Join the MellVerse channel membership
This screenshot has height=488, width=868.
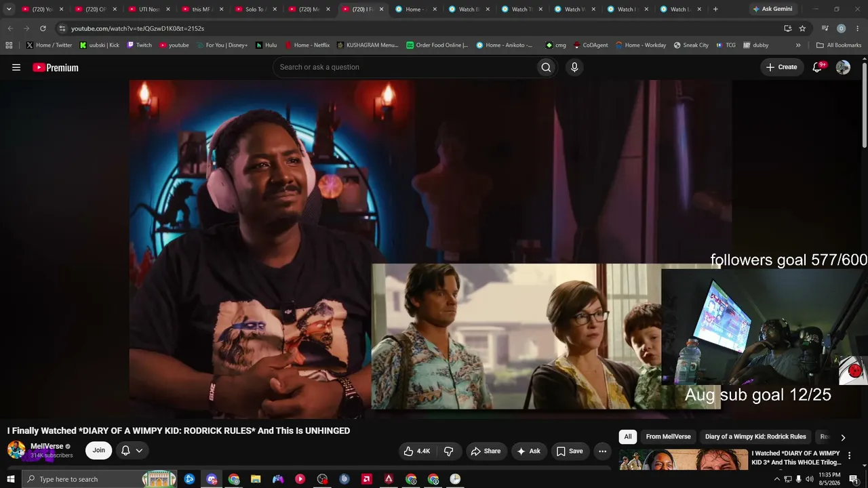pyautogui.click(x=99, y=451)
